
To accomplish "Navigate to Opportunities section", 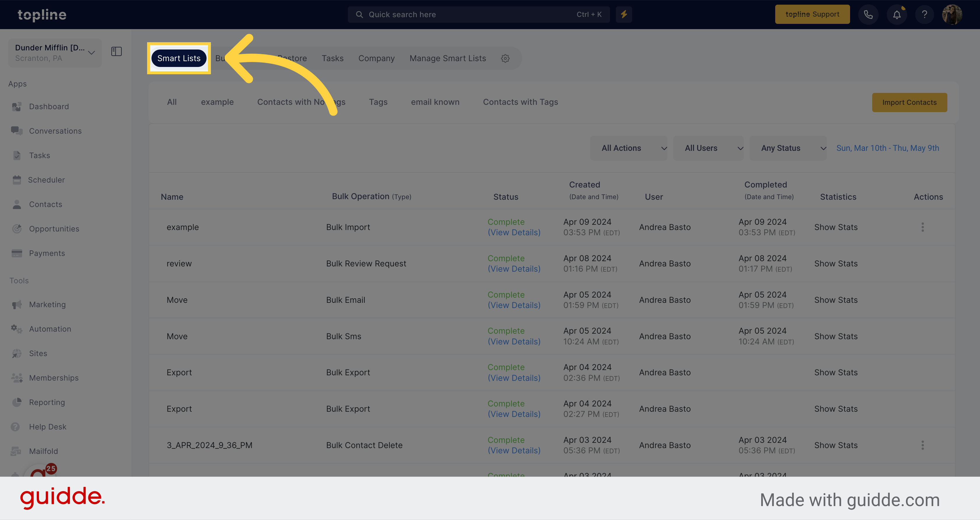I will (x=54, y=228).
